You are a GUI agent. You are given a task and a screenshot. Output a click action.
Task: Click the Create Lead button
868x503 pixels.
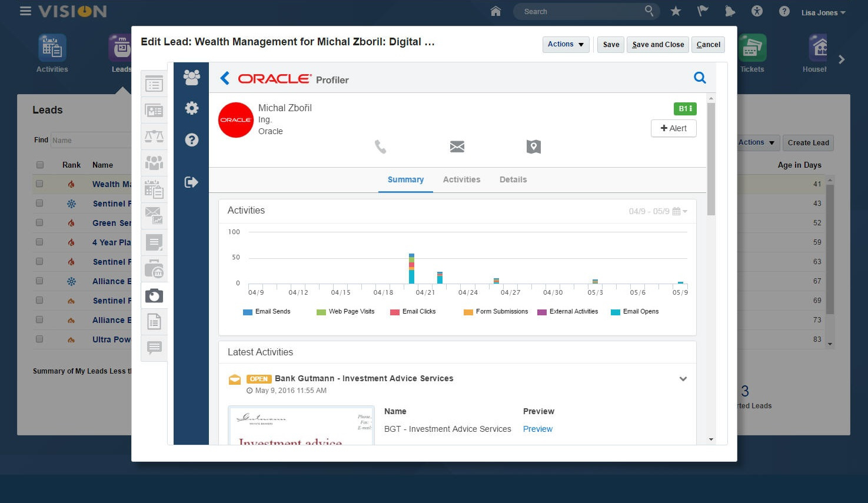(x=808, y=142)
